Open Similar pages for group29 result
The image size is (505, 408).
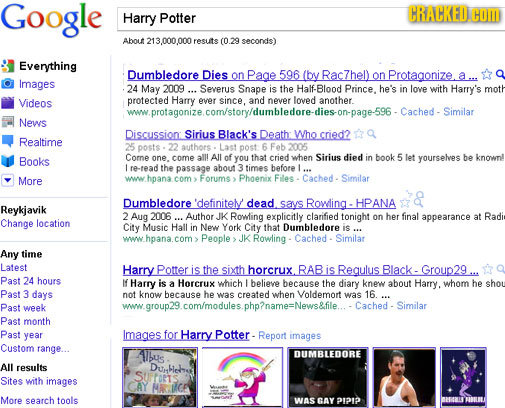[411, 305]
